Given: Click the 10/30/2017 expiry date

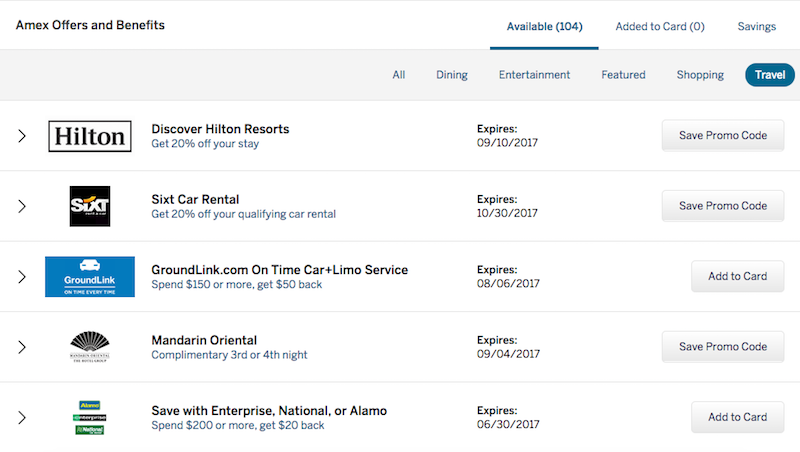Looking at the screenshot, I should [x=507, y=213].
